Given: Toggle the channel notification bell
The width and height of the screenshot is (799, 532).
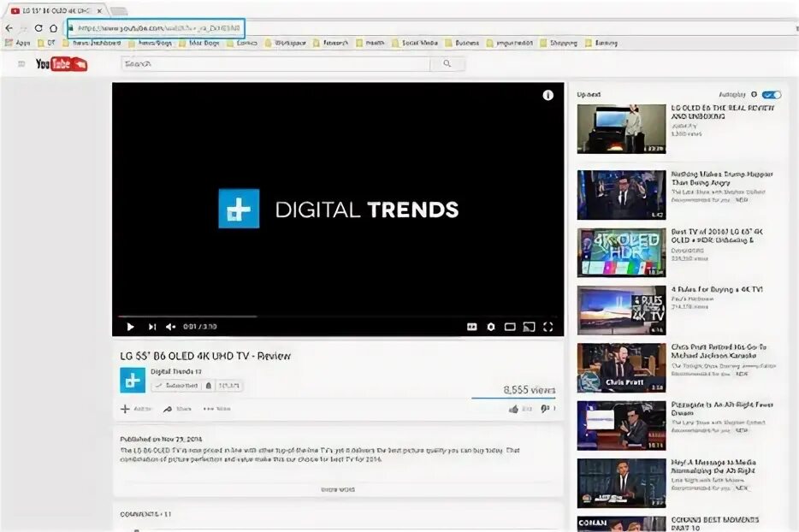Looking at the screenshot, I should [209, 386].
